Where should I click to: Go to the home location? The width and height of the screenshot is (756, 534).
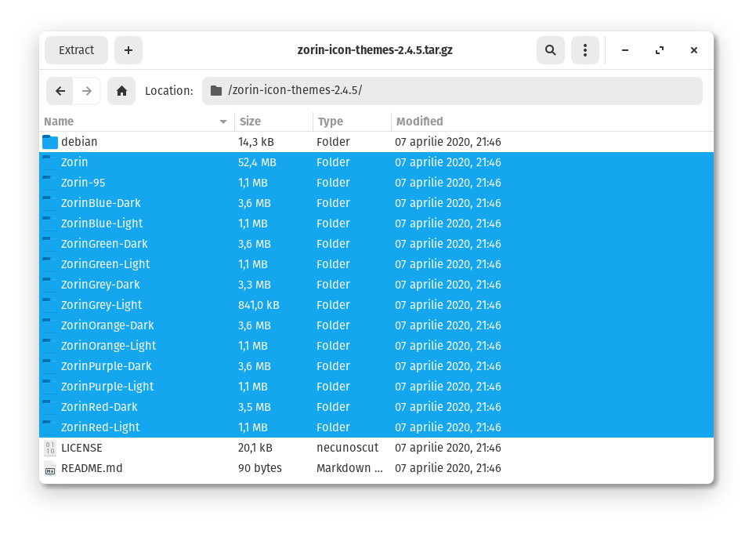click(x=121, y=91)
